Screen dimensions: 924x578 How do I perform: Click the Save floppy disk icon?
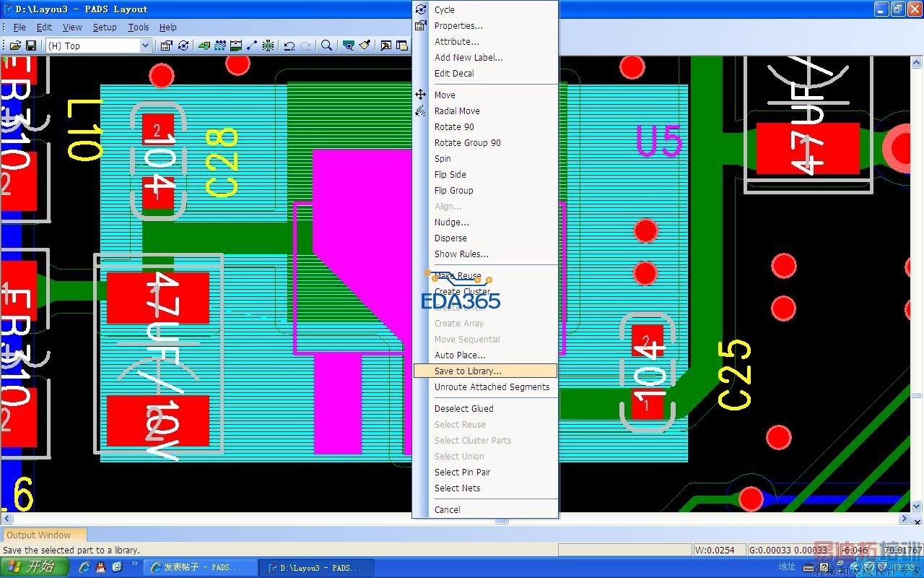click(31, 46)
